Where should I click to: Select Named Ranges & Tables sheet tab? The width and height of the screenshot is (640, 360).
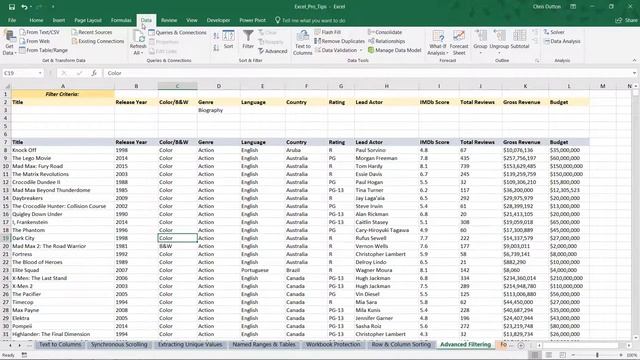tap(264, 344)
